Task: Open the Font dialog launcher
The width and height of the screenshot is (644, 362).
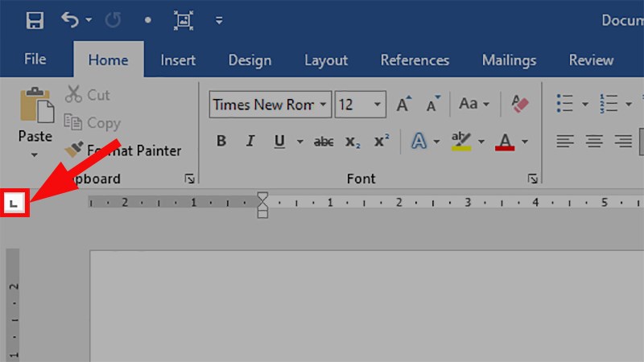Action: tap(532, 179)
